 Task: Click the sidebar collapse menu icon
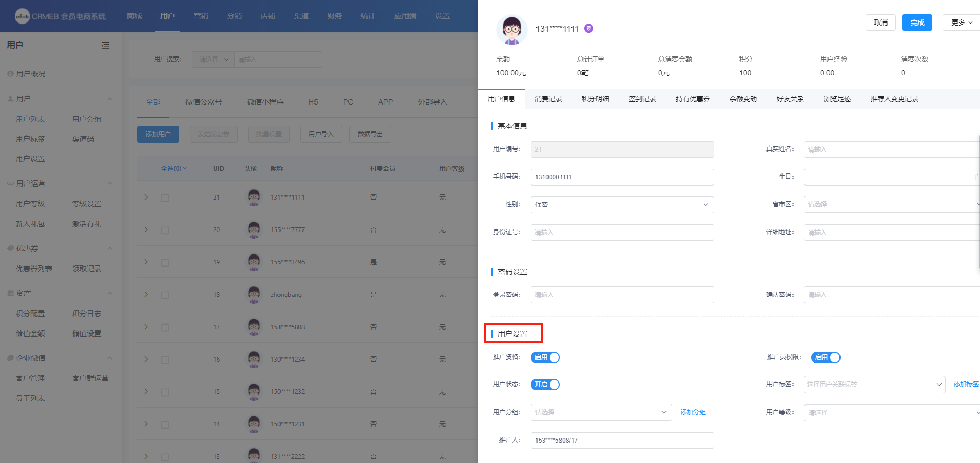[106, 45]
